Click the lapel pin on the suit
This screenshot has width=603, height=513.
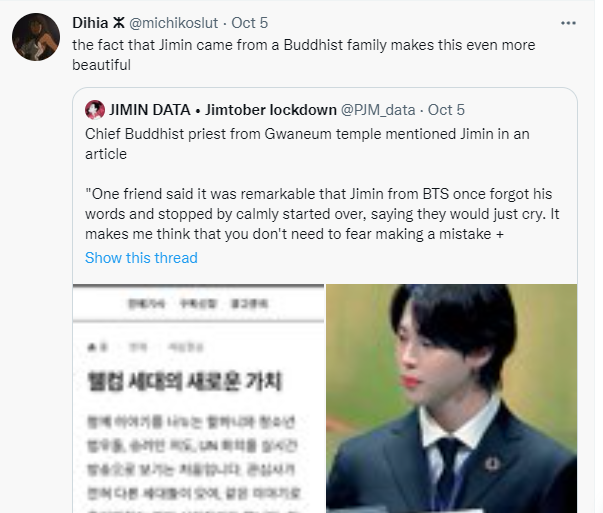[492, 464]
